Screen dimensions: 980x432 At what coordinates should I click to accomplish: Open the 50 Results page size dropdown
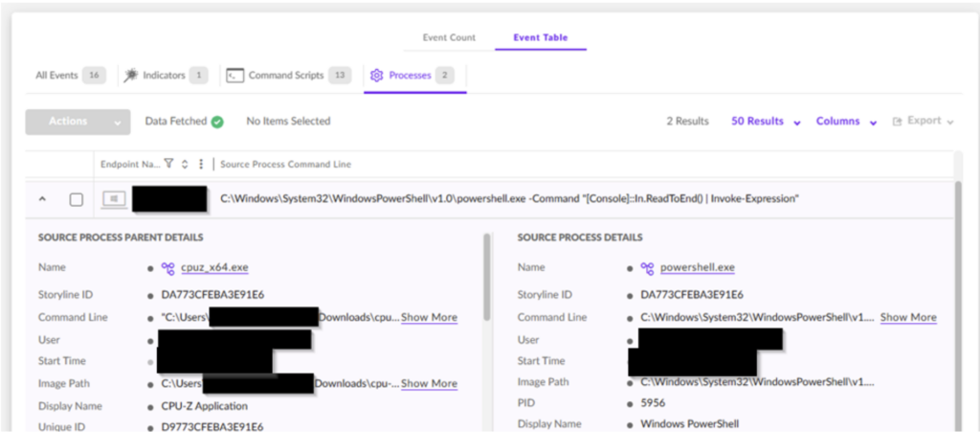[x=766, y=122]
